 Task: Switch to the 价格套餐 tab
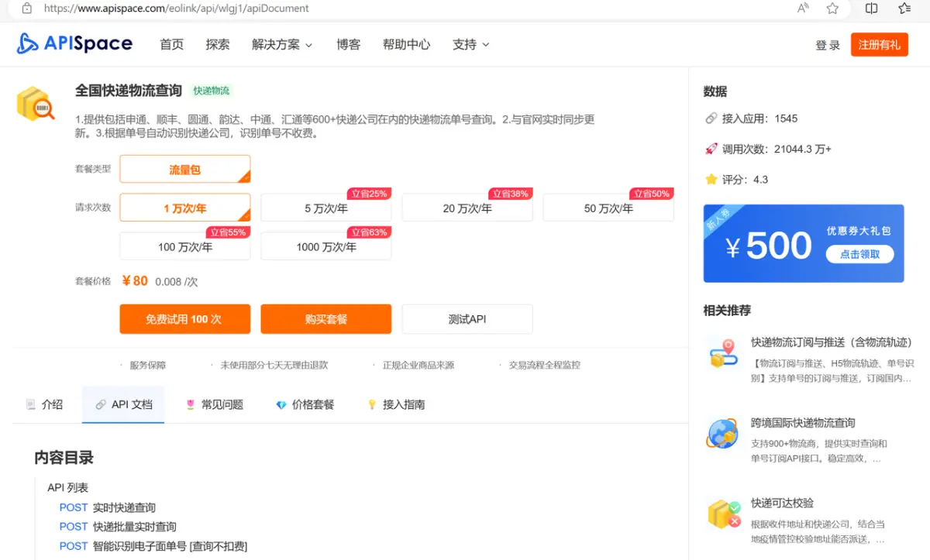[305, 404]
